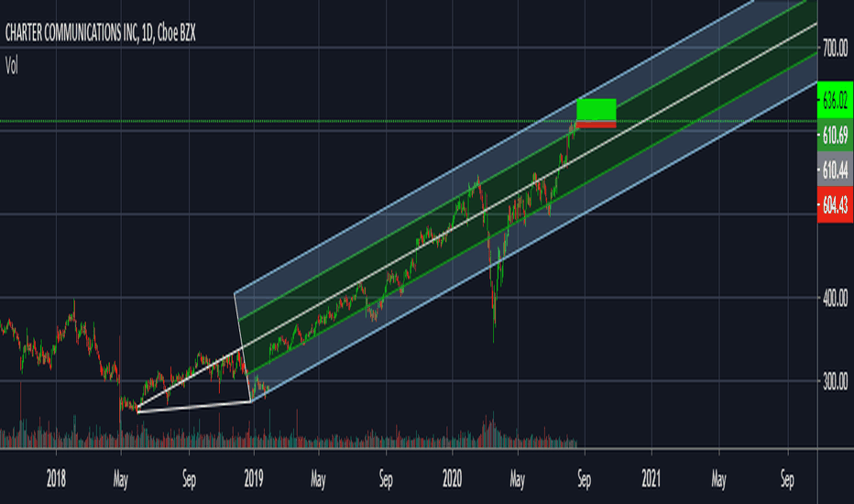
Task: Click the 2021 time axis label
Action: [x=651, y=479]
